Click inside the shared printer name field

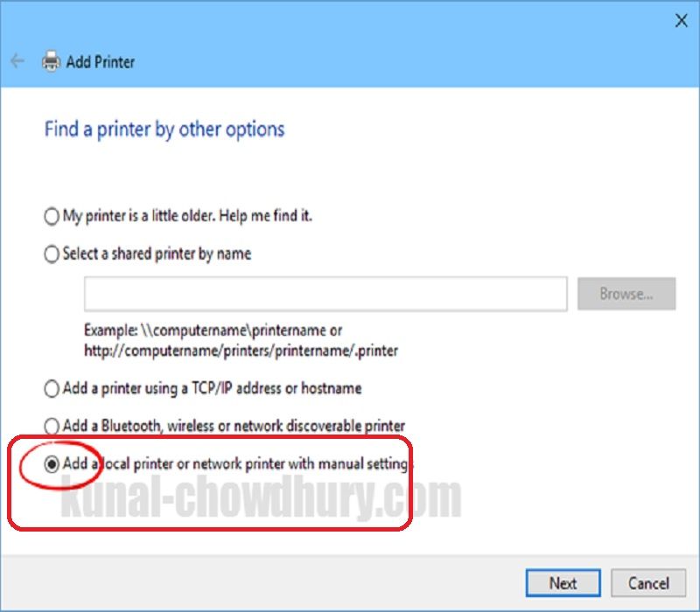pyautogui.click(x=325, y=294)
